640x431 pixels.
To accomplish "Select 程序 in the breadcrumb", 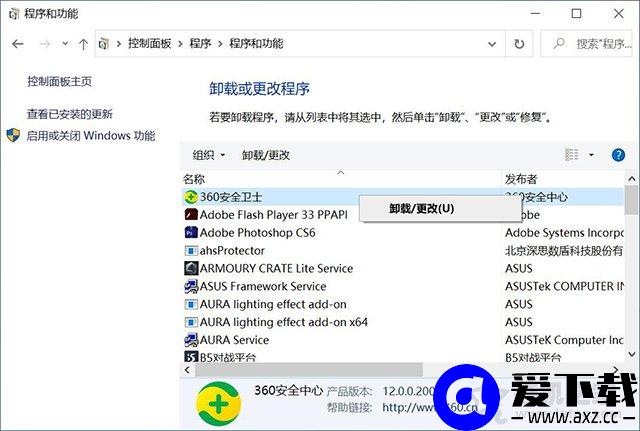I will pyautogui.click(x=200, y=43).
